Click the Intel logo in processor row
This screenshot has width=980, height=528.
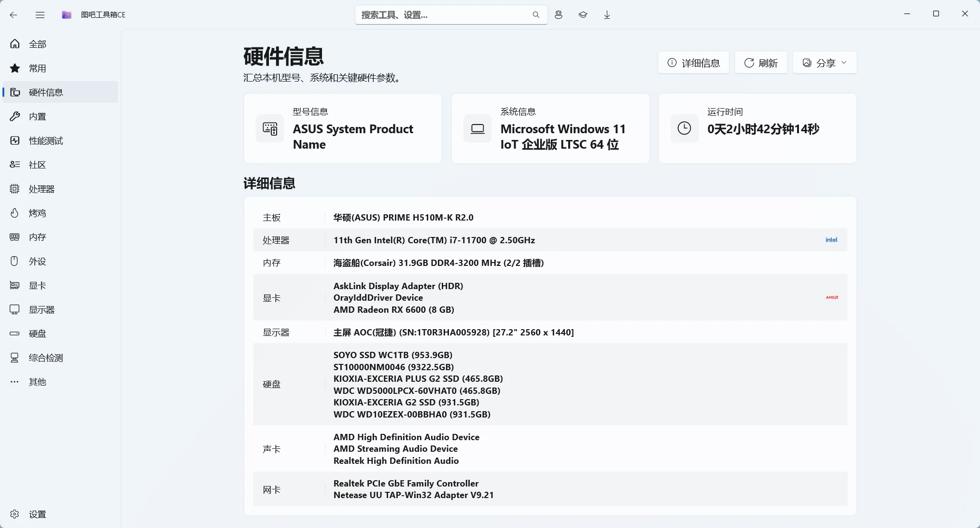point(831,240)
